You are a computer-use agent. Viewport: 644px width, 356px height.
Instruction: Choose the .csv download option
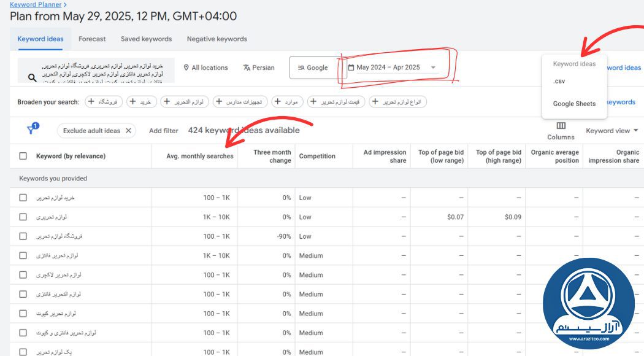[559, 81]
